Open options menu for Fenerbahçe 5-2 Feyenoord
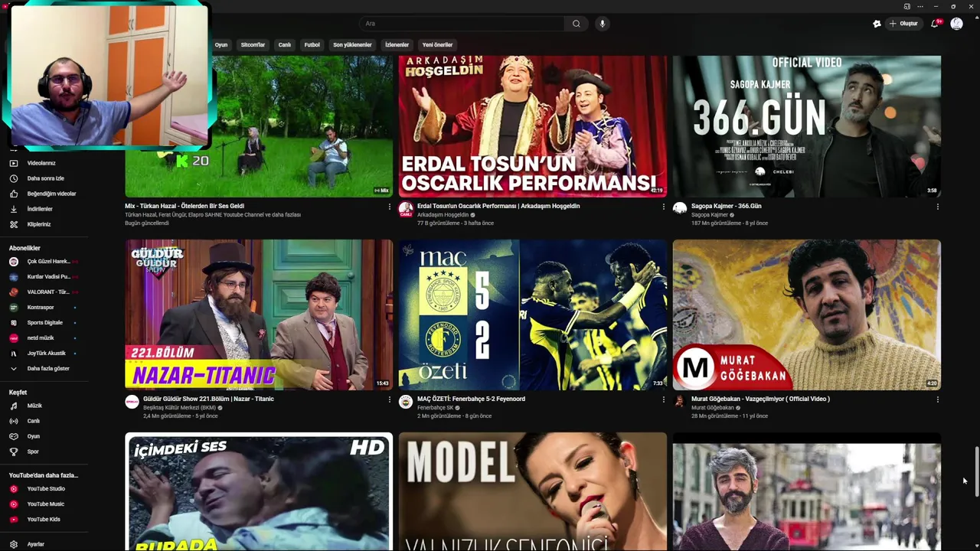Image resolution: width=980 pixels, height=551 pixels. coord(663,399)
